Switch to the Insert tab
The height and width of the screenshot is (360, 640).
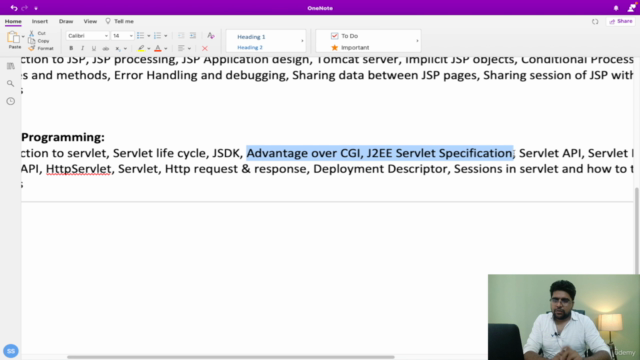pyautogui.click(x=40, y=21)
